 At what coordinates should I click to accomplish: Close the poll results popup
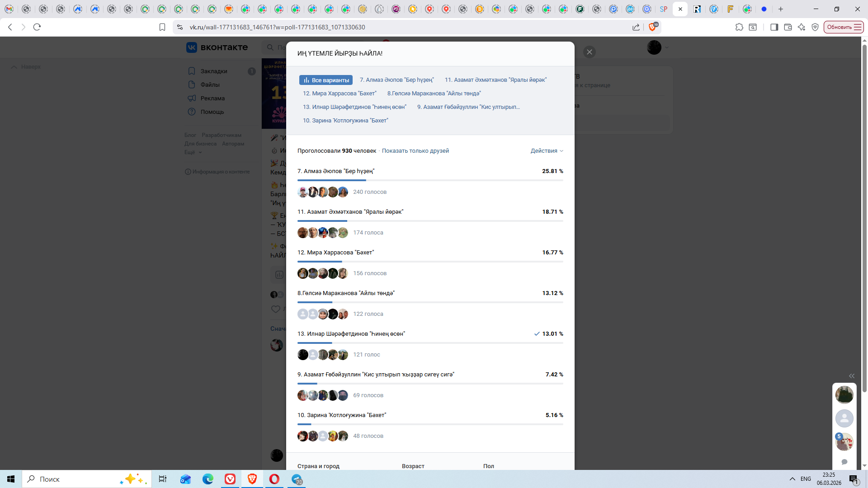tap(589, 52)
